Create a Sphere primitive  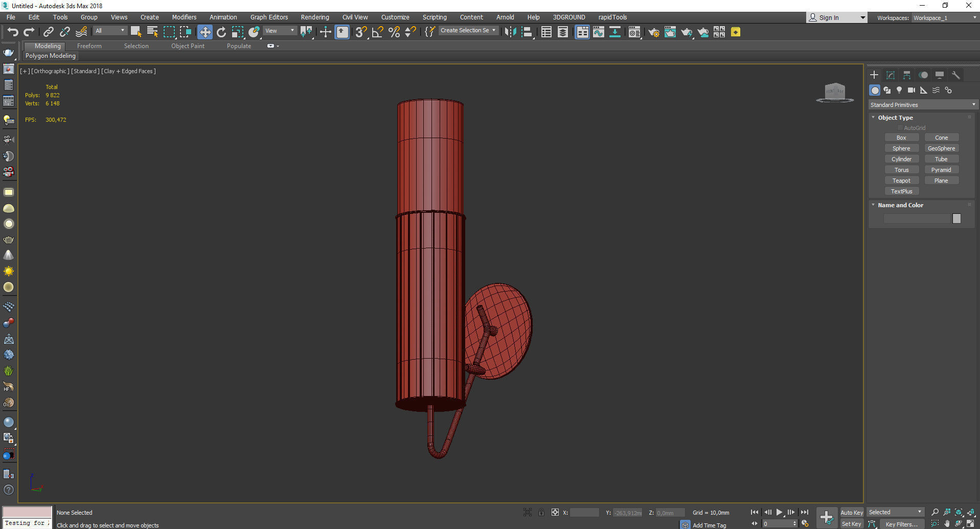point(901,148)
